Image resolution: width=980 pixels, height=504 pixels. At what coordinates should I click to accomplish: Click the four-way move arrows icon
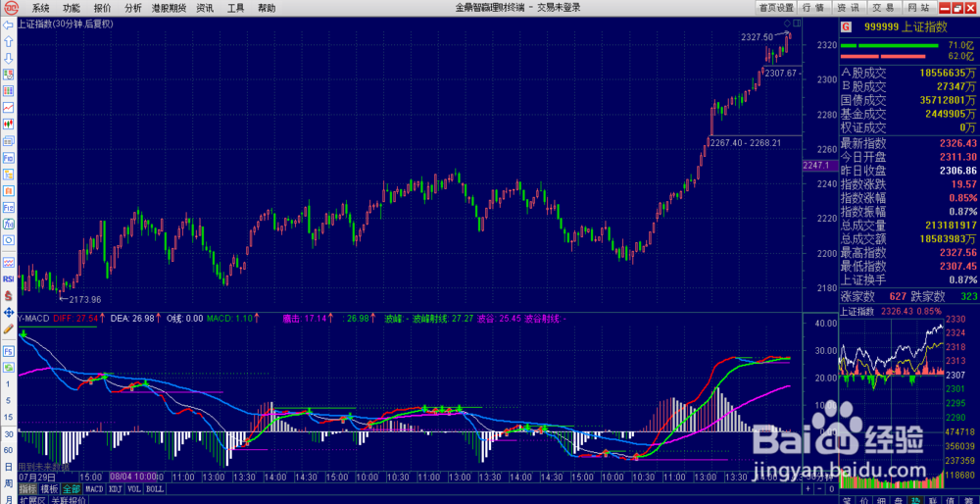[8, 312]
